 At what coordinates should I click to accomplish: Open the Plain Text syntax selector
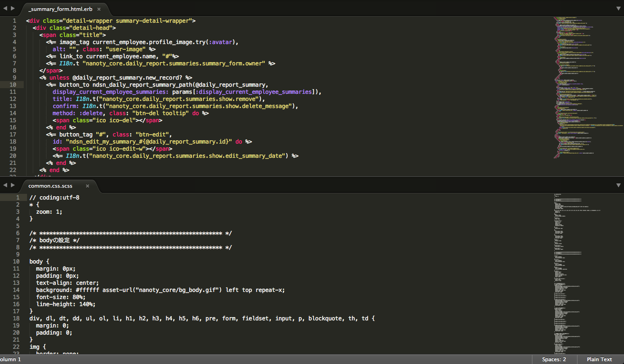click(x=599, y=359)
